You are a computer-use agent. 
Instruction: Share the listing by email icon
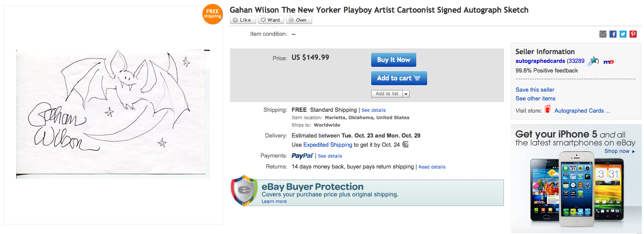point(603,34)
